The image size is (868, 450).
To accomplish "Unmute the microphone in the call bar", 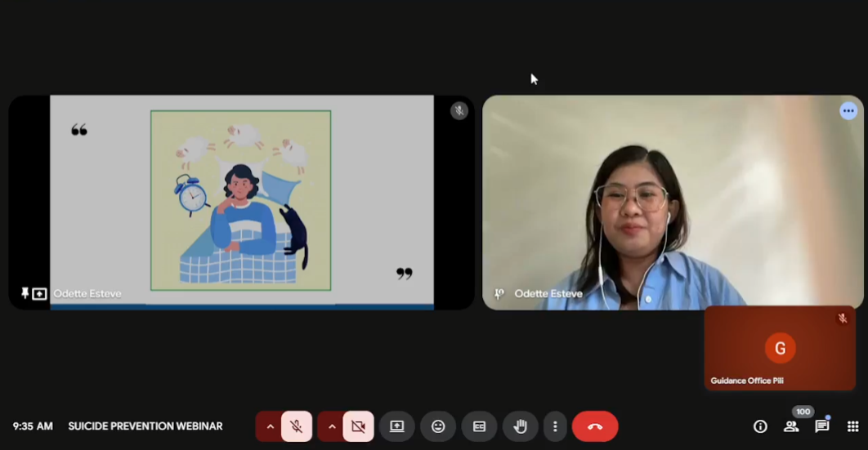I will (297, 426).
